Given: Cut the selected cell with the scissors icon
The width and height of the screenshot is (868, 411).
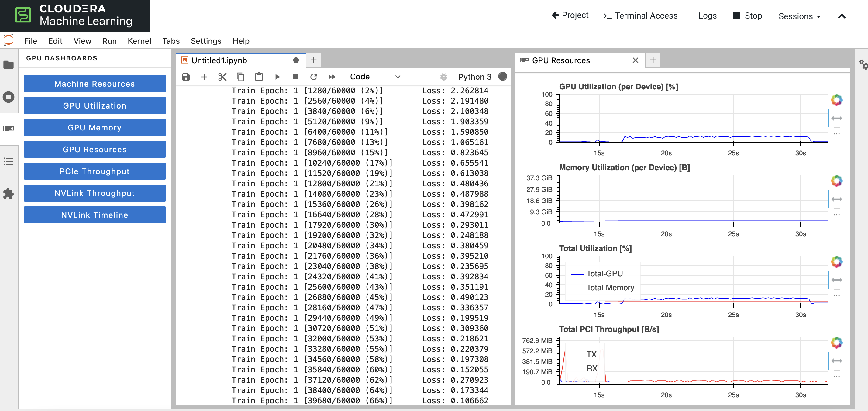Looking at the screenshot, I should [222, 77].
